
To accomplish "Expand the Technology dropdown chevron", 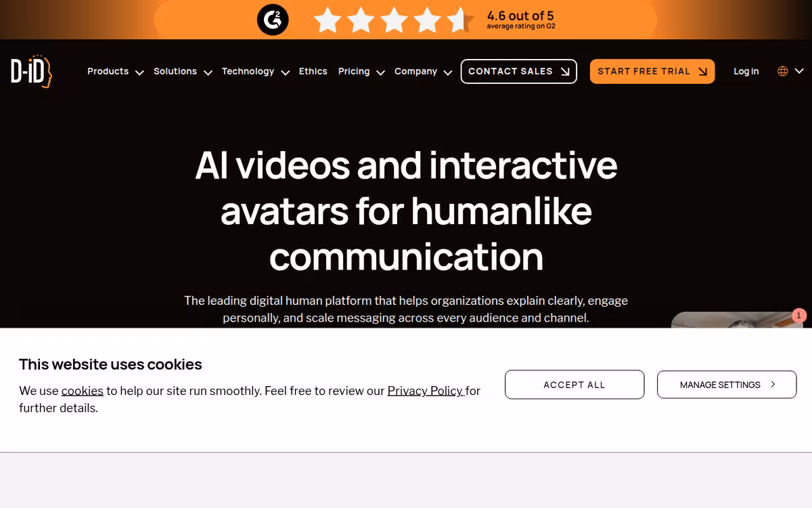I will pyautogui.click(x=285, y=72).
